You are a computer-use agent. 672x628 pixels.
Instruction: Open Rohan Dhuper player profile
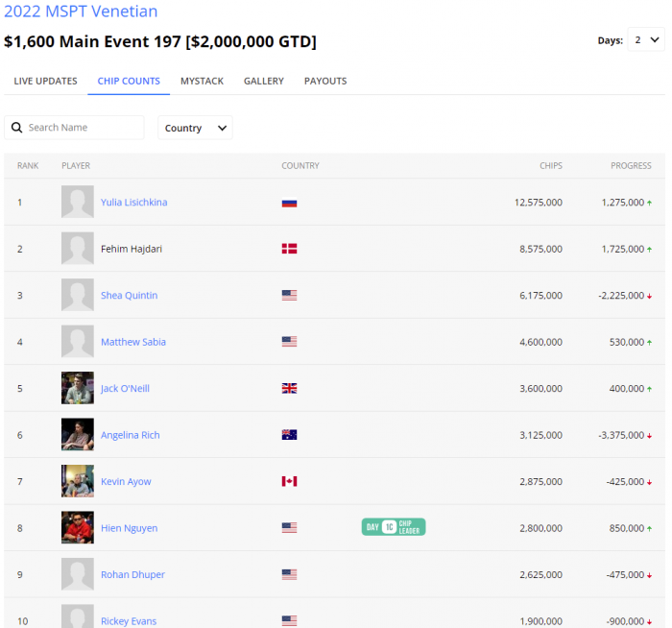click(132, 574)
